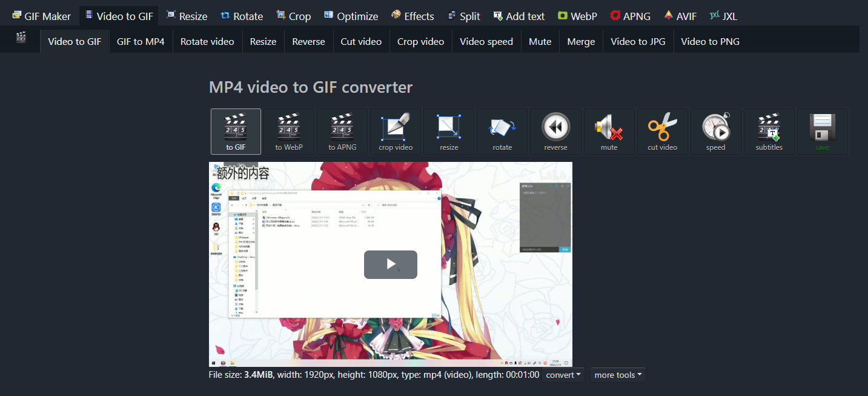Expand the convert dropdown

tap(563, 375)
